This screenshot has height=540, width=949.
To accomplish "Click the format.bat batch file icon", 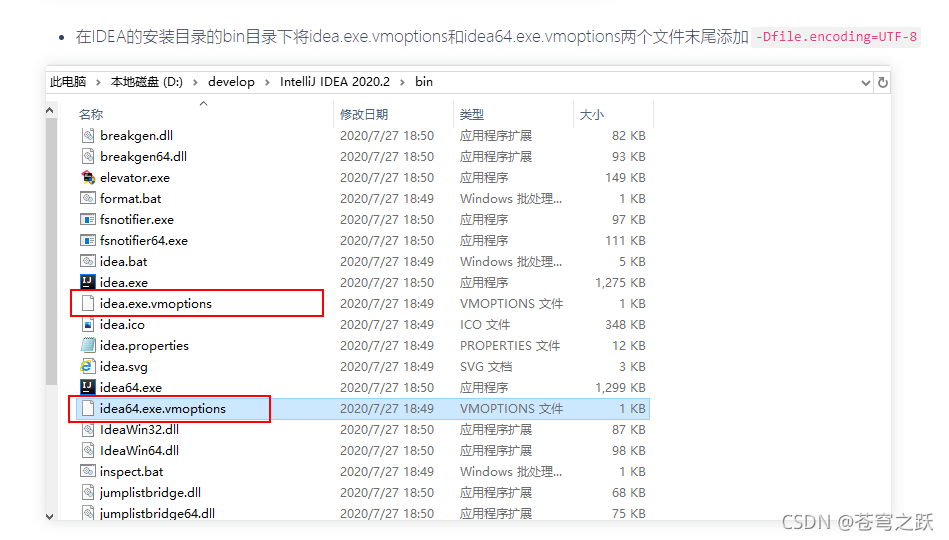I will tap(88, 199).
